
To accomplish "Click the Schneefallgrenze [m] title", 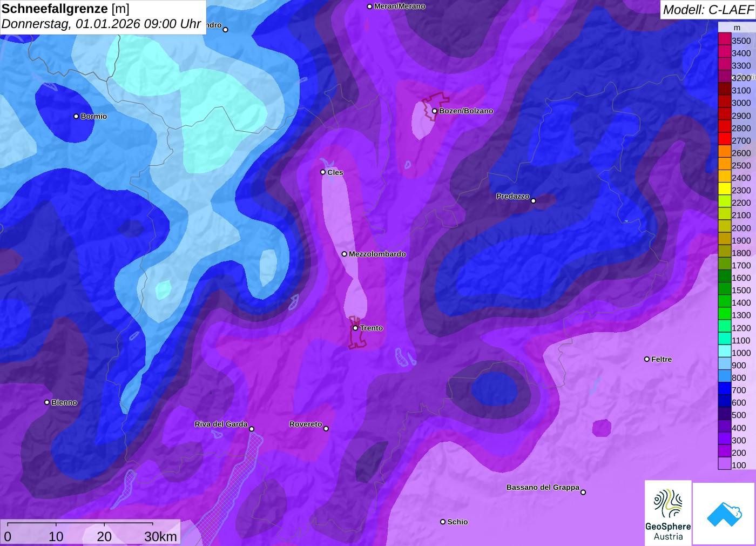I will tap(65, 9).
